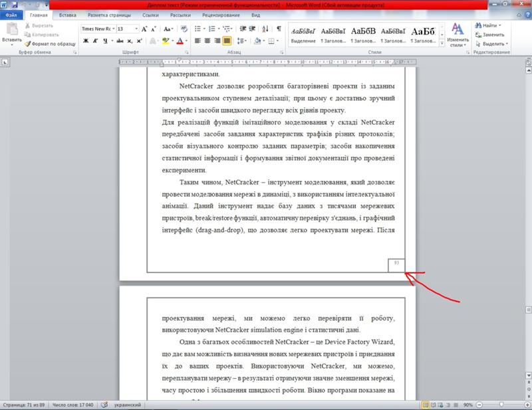The image size is (532, 410).
Task: Open the font name dropdown
Action: pyautogui.click(x=113, y=29)
